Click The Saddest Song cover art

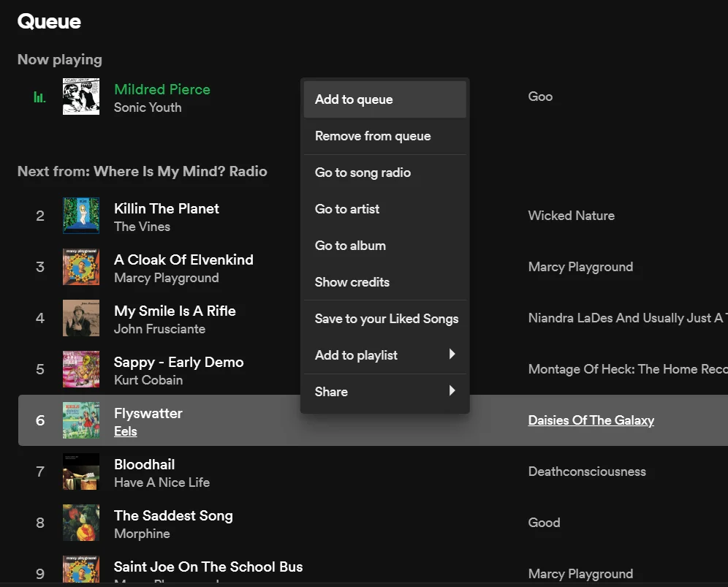[81, 523]
